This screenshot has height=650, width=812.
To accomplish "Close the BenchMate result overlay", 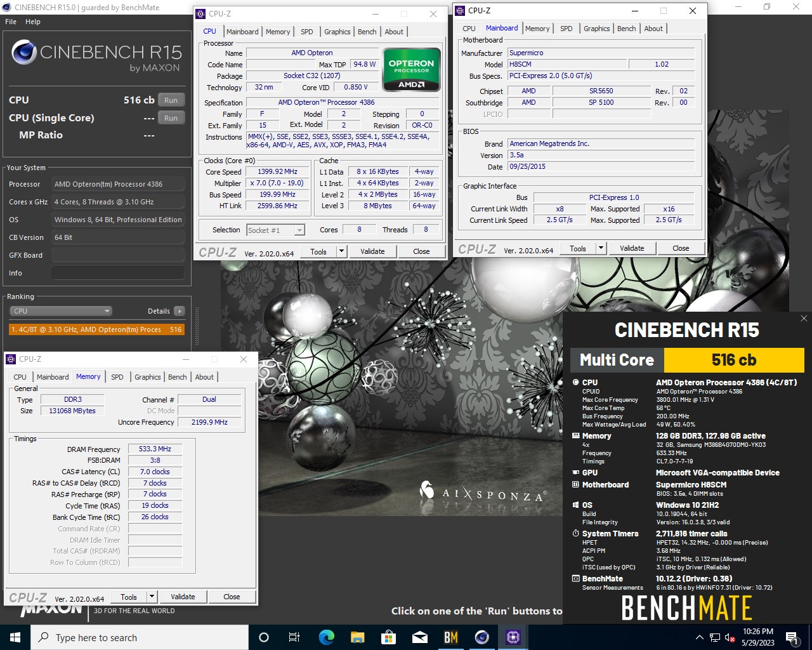I will click(x=804, y=318).
